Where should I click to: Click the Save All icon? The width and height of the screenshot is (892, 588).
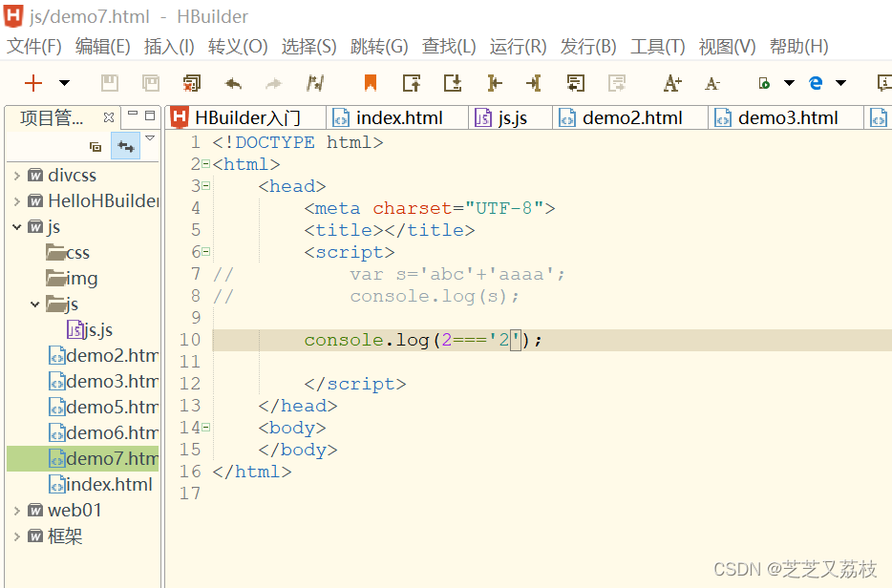point(151,83)
